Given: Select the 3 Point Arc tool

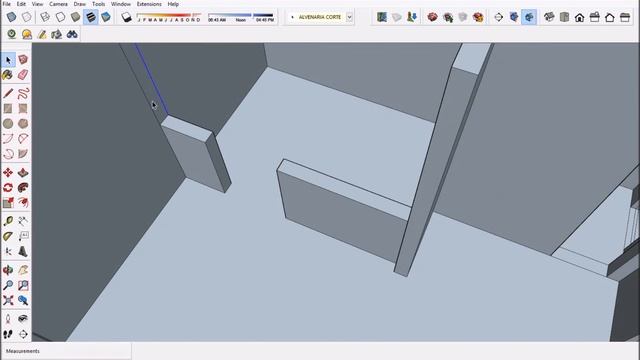Looking at the screenshot, I should [x=8, y=154].
